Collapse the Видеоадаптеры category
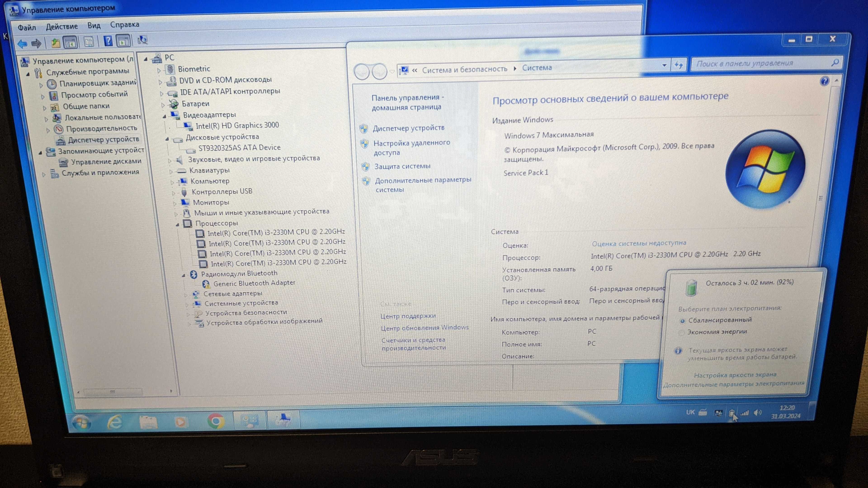This screenshot has height=488, width=868. pos(164,116)
